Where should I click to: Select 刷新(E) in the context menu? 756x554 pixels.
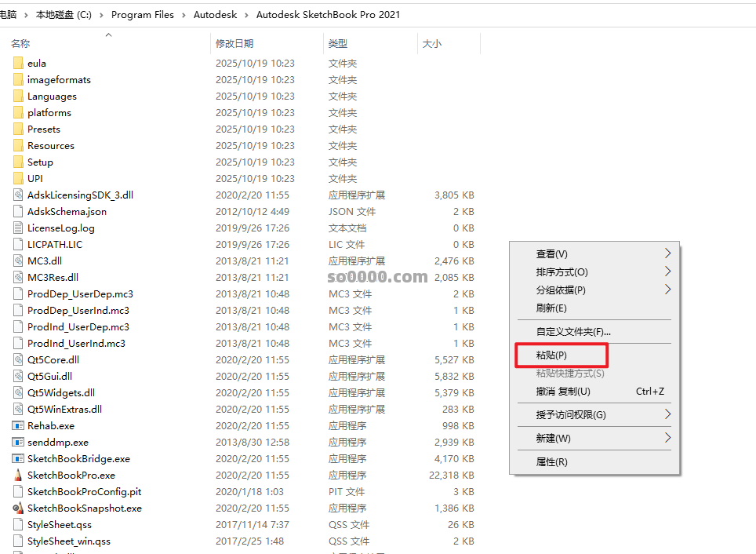click(551, 308)
